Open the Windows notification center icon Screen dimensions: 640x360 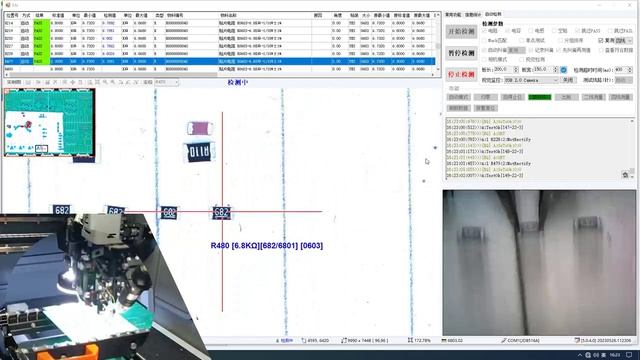tap(629, 355)
